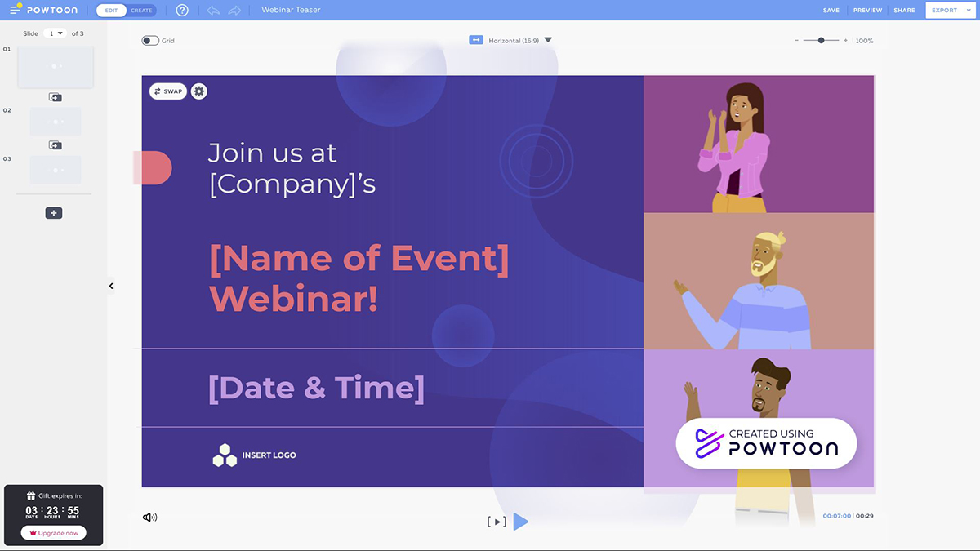Click the Swap button on the slide
The image size is (980, 551).
(x=168, y=91)
